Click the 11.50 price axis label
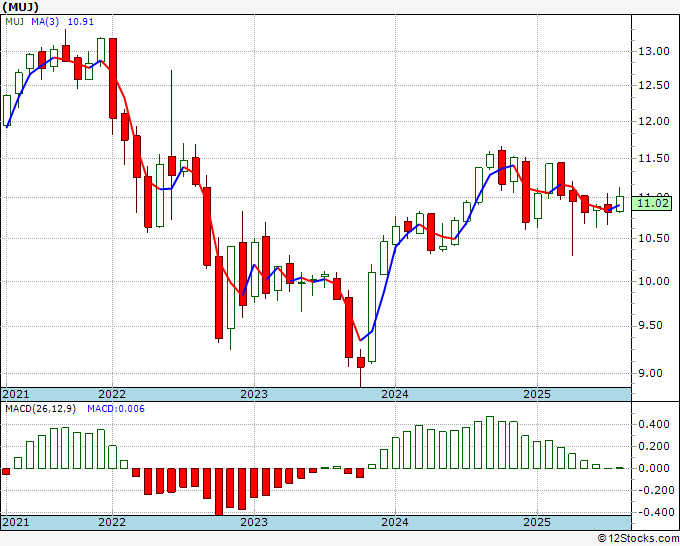The width and height of the screenshot is (680, 546). point(654,158)
